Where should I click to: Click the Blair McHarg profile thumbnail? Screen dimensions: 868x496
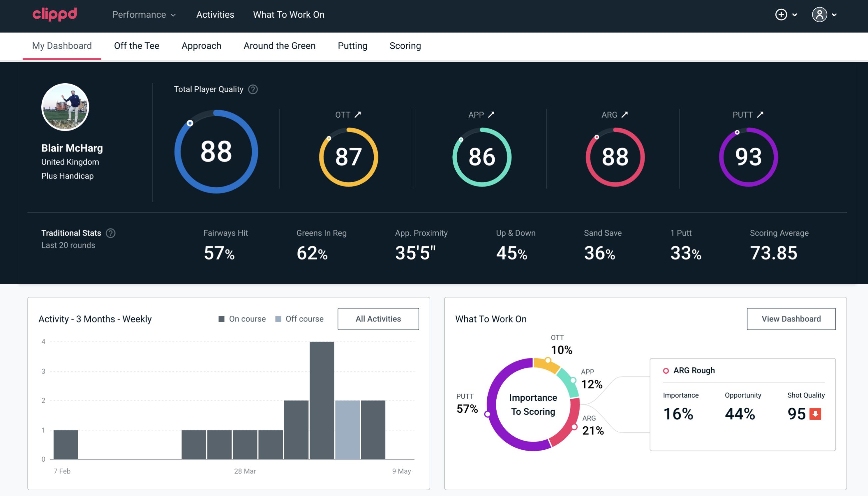66,106
